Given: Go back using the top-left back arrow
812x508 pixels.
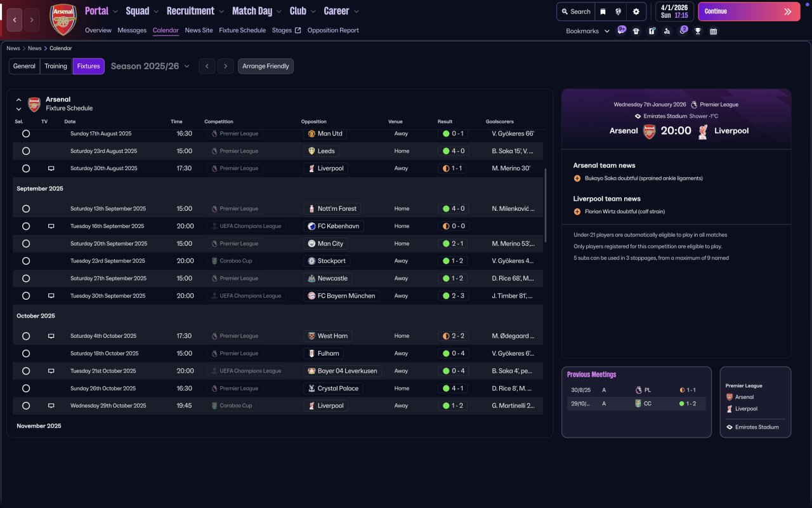Looking at the screenshot, I should pos(15,20).
